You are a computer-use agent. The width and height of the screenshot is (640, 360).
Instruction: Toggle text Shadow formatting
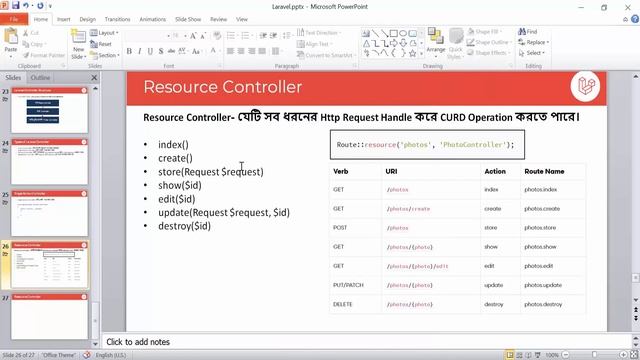161,51
